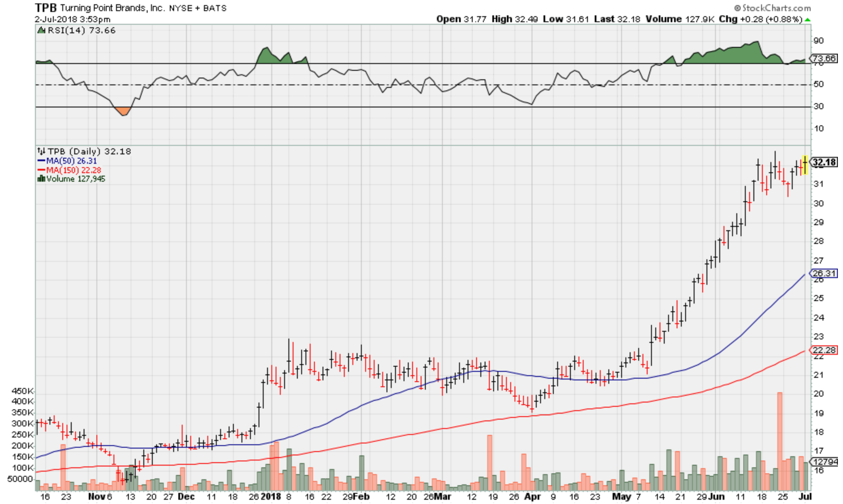Click the RSI(14) indicator icon
843x504 pixels.
[x=41, y=30]
